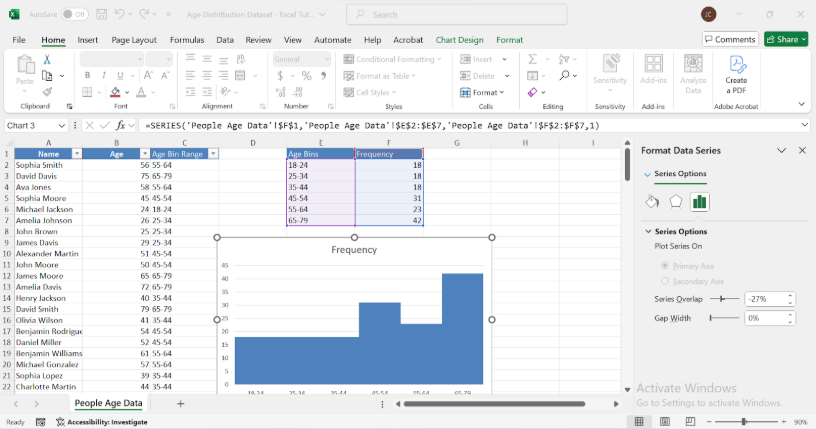Viewport: 816px width, 429px height.
Task: Expand the Name Box dropdown arrow
Action: pyautogui.click(x=62, y=125)
